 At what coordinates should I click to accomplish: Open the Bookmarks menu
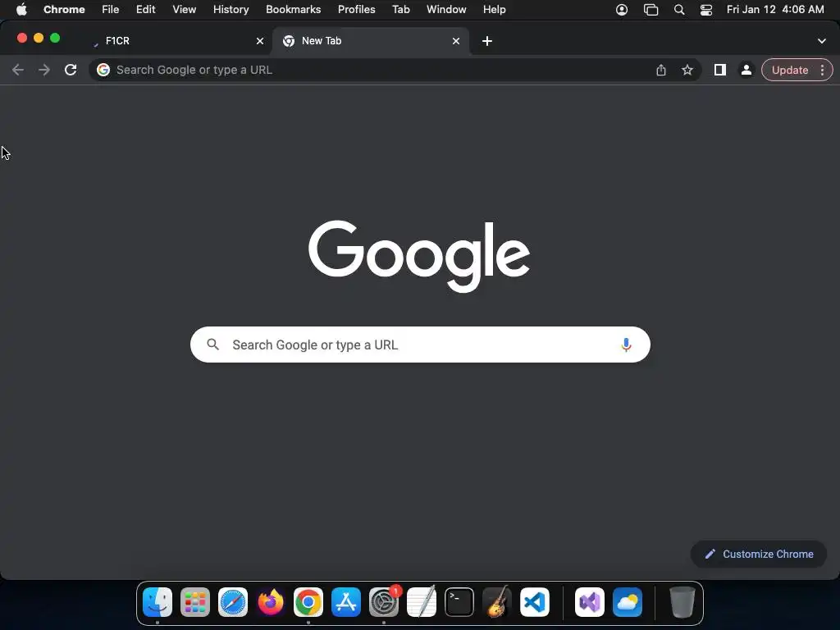(294, 10)
